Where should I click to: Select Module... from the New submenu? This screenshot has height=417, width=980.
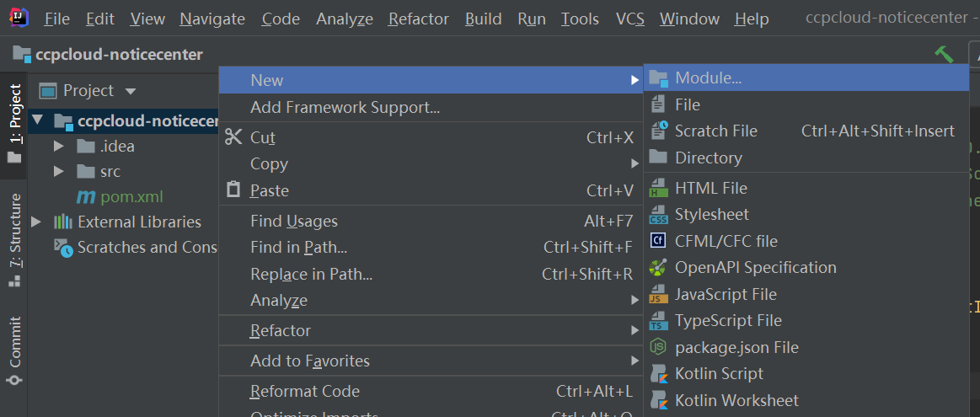point(708,78)
